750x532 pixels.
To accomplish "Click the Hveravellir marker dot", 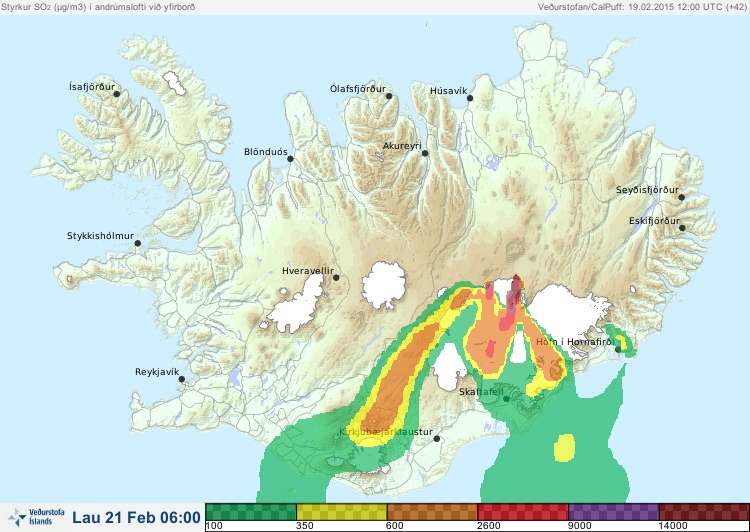I will pos(336,277).
